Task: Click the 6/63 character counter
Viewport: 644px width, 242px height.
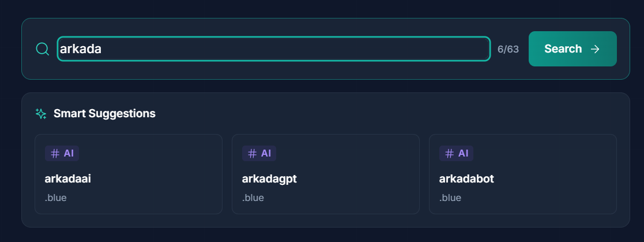Action: click(508, 49)
